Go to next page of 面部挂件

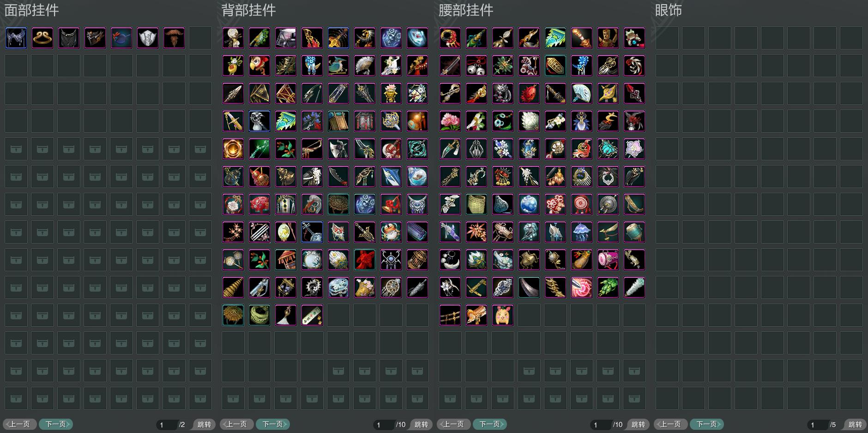56,424
